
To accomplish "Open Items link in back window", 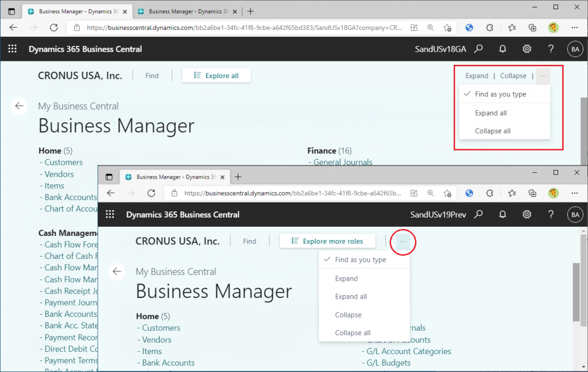I will tap(55, 185).
